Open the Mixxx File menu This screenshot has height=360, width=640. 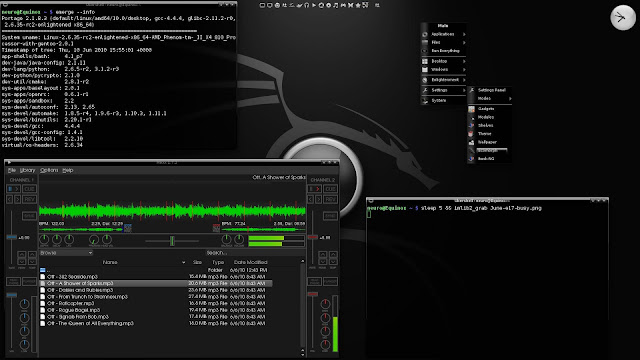coord(12,170)
